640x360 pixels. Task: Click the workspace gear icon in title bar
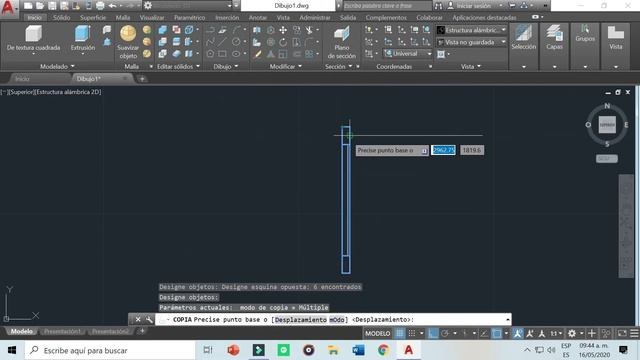pyautogui.click(x=148, y=6)
